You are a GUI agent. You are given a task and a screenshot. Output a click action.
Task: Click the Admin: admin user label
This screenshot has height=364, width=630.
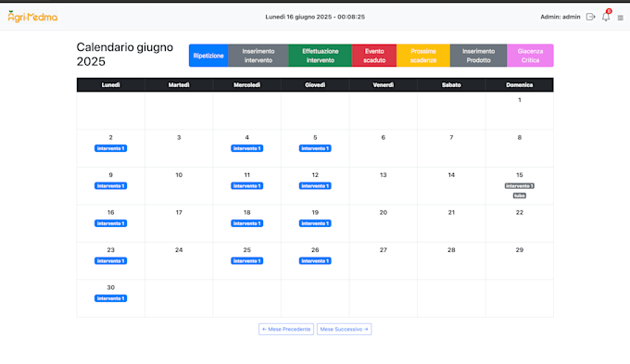561,17
